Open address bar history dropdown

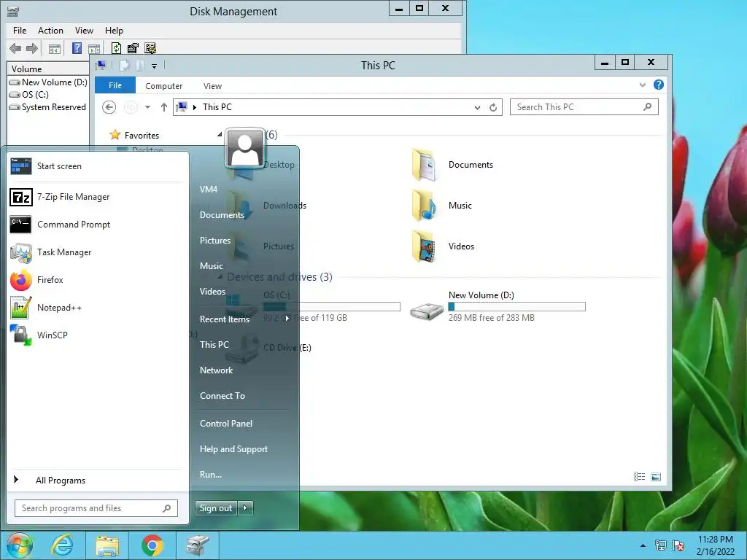[477, 108]
